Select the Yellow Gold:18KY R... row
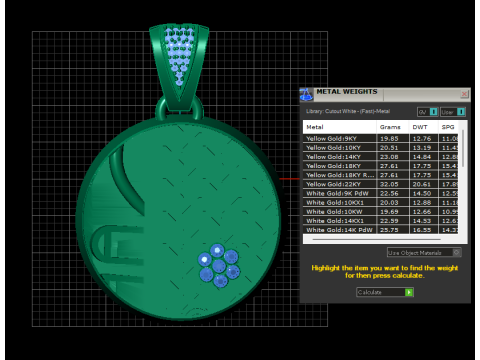 pyautogui.click(x=380, y=175)
